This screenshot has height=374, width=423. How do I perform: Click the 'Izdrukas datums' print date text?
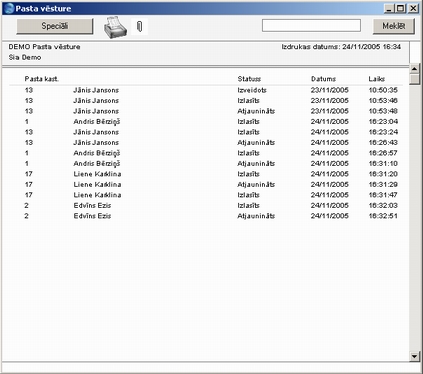click(x=341, y=47)
